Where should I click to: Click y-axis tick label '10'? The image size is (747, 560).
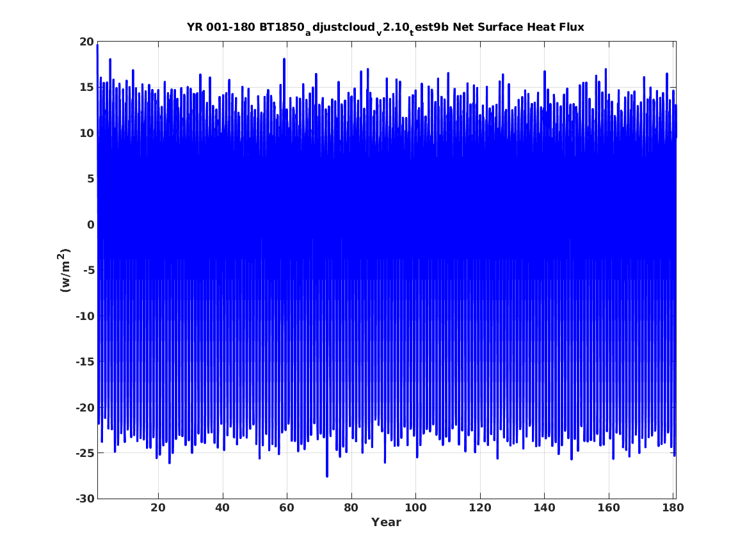coord(86,133)
